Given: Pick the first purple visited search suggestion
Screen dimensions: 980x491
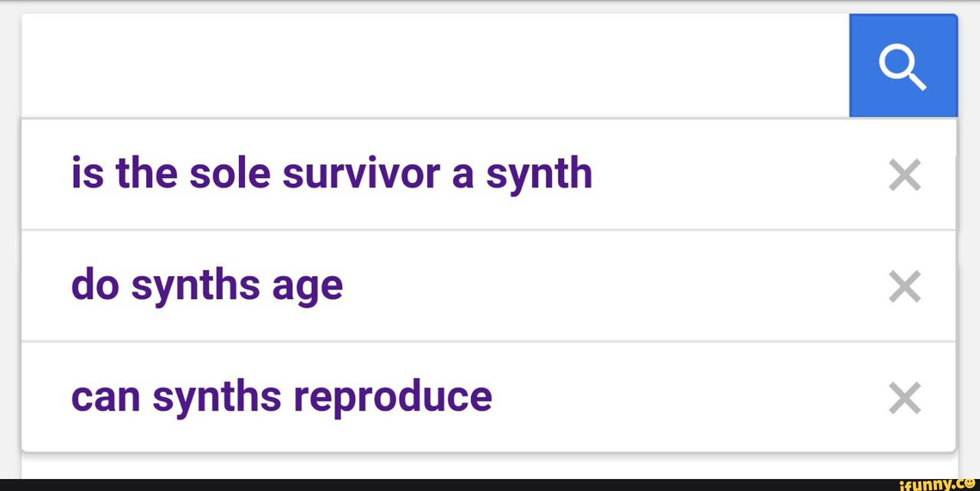Looking at the screenshot, I should pos(332,174).
